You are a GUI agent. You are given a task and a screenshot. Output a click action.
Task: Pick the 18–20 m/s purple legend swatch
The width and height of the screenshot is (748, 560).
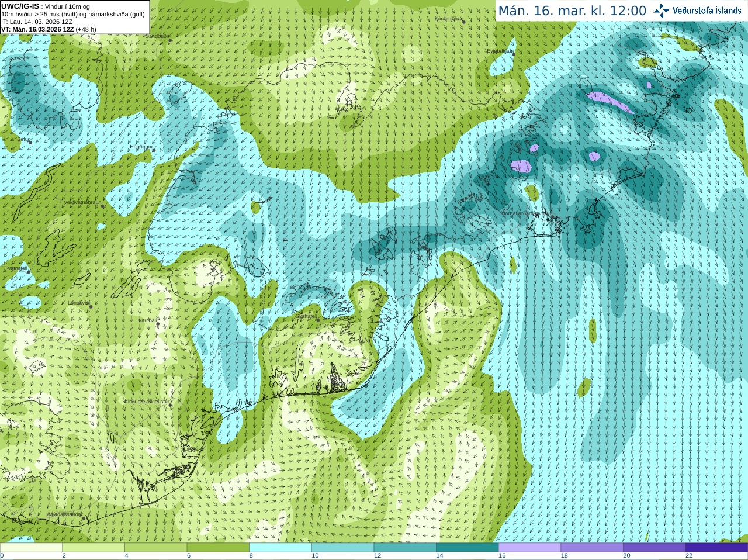tap(592, 547)
